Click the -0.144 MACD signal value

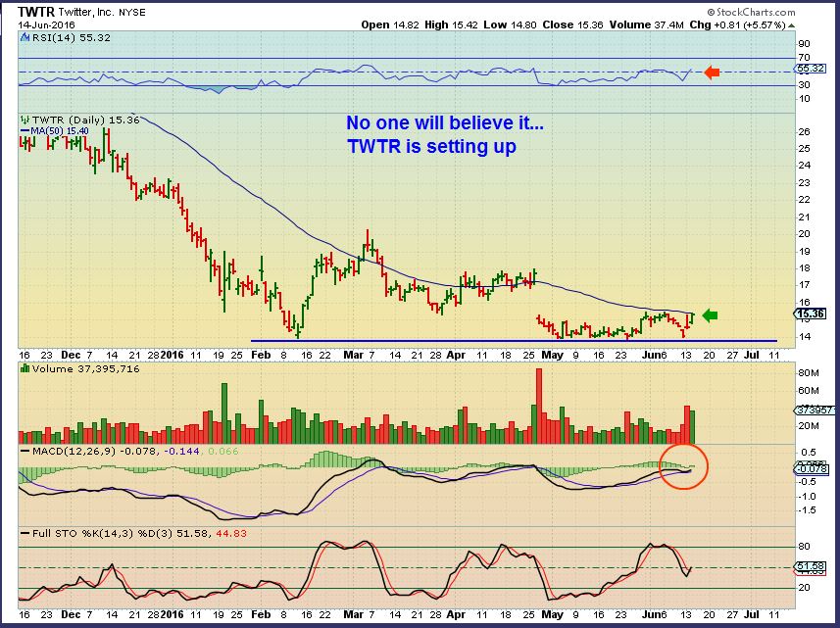tap(181, 452)
